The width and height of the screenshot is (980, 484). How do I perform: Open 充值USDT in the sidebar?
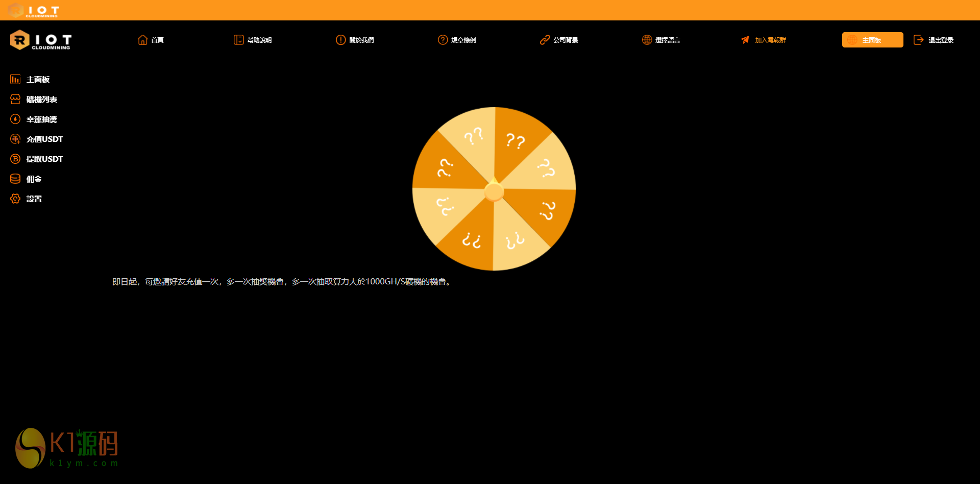[36, 139]
